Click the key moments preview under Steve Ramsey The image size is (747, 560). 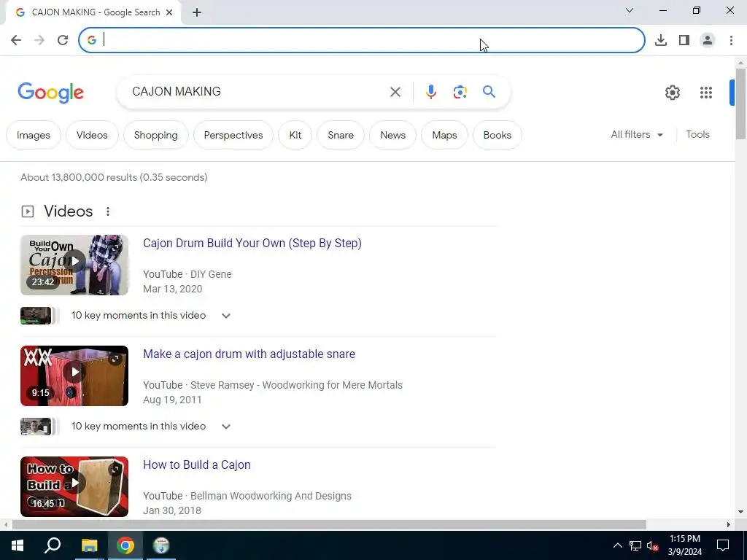[x=40, y=427]
